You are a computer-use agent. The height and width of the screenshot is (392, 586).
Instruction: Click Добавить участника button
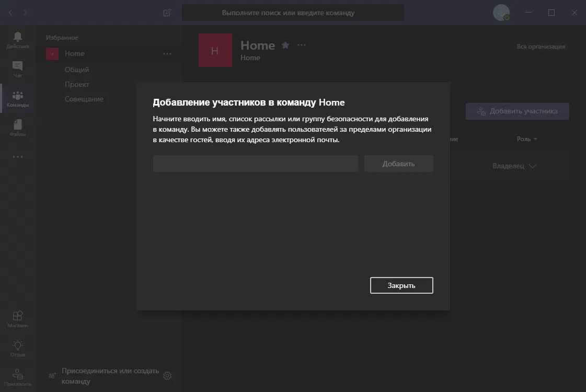tap(517, 111)
